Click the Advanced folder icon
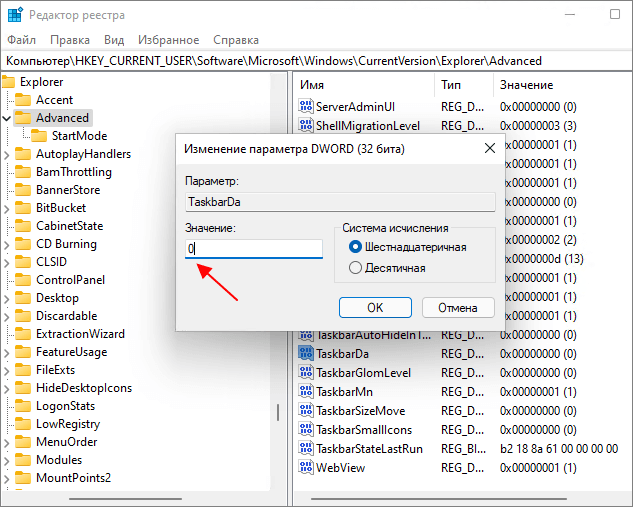The image size is (633, 507). click(23, 117)
